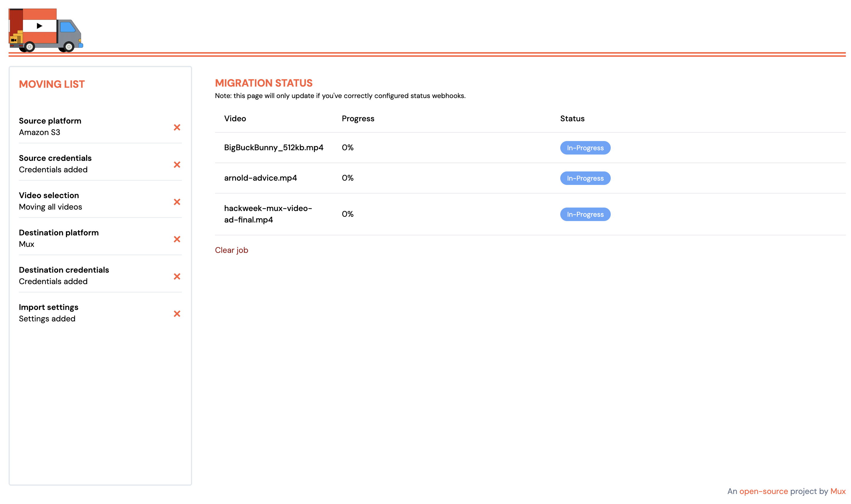This screenshot has height=504, width=851.
Task: Remove the Source platform Amazon S3 entry
Action: pos(177,127)
